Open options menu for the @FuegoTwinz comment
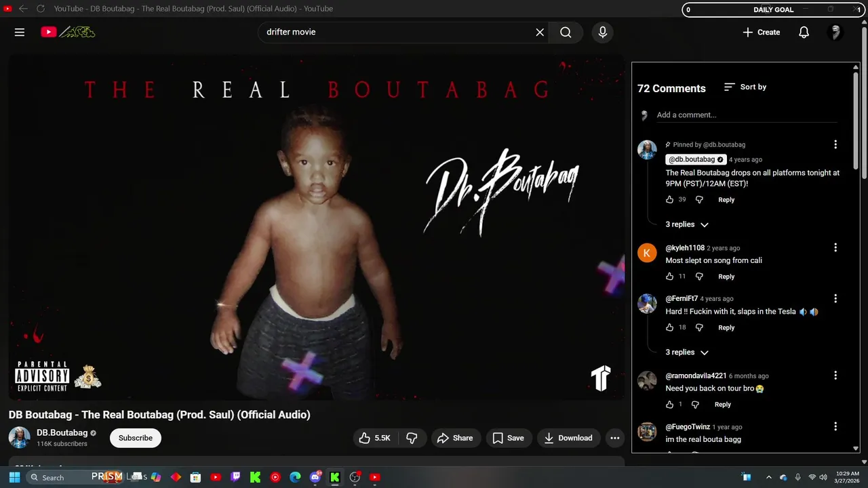Screen dimensions: 868x488 (835, 426)
